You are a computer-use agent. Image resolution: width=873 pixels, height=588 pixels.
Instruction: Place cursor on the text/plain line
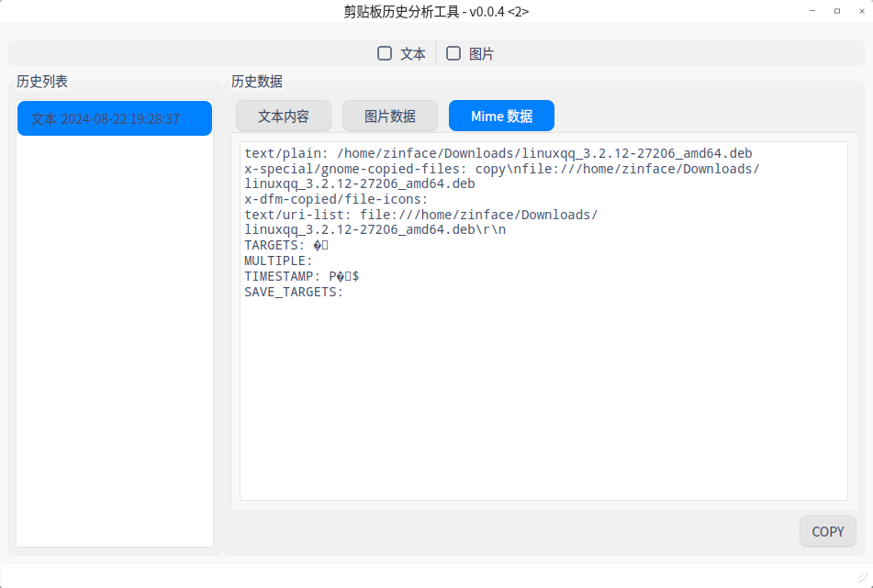coord(498,153)
